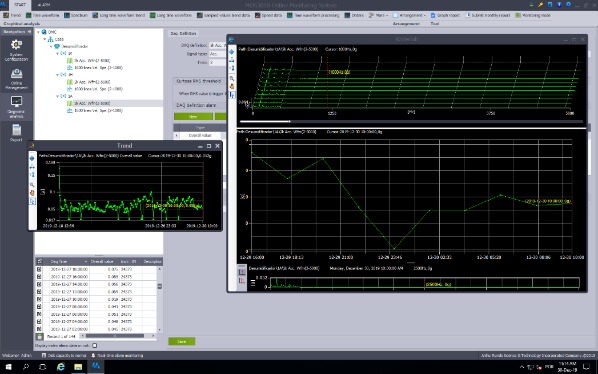Click the Disk capacity status bar item
598x374 pixels.
tap(64, 355)
